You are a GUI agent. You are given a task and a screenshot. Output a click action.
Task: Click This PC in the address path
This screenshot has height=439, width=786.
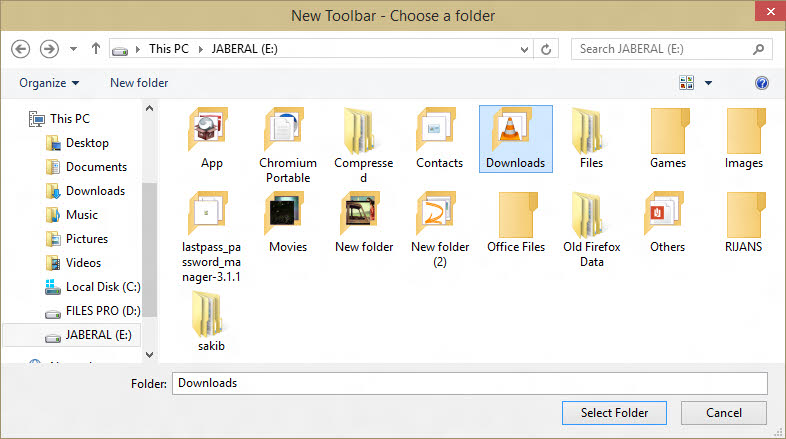pos(168,49)
